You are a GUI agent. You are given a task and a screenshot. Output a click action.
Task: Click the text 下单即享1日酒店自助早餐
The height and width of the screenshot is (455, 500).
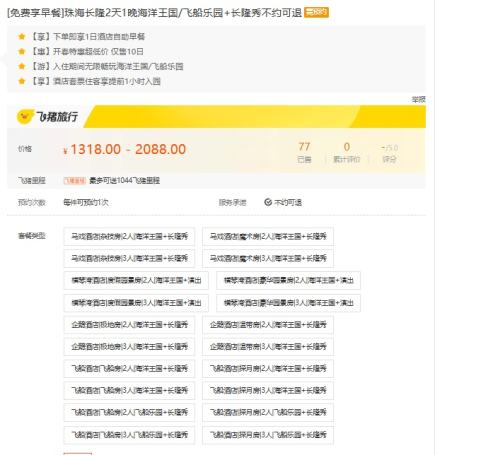point(99,36)
